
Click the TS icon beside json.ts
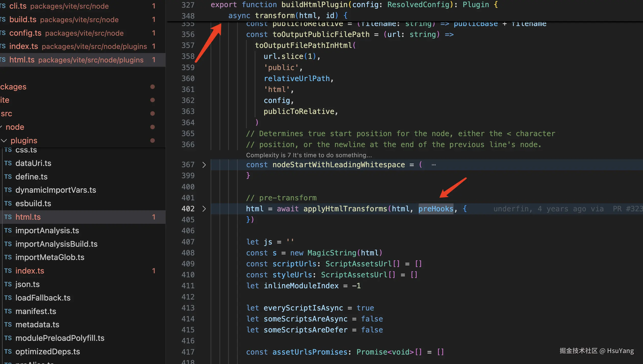(8, 284)
